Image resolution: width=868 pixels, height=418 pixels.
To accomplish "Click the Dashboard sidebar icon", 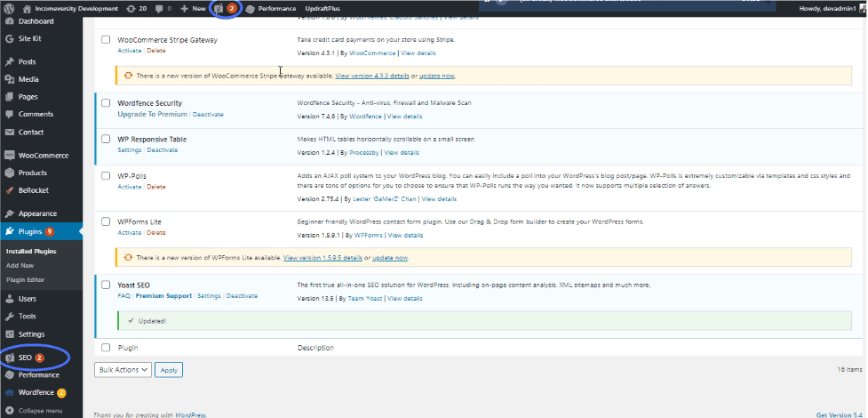I will [x=9, y=21].
